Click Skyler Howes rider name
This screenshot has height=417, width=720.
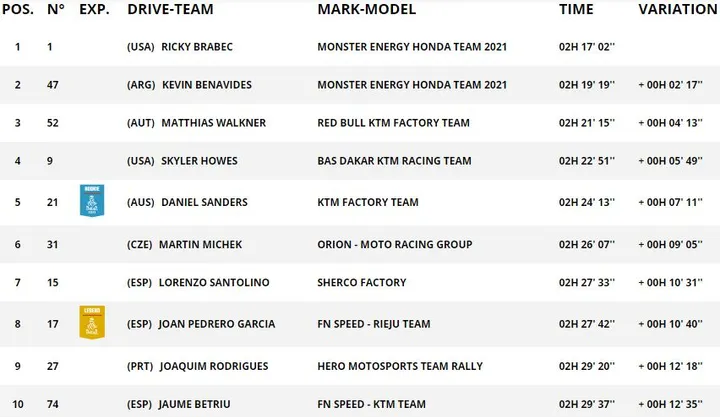(199, 161)
